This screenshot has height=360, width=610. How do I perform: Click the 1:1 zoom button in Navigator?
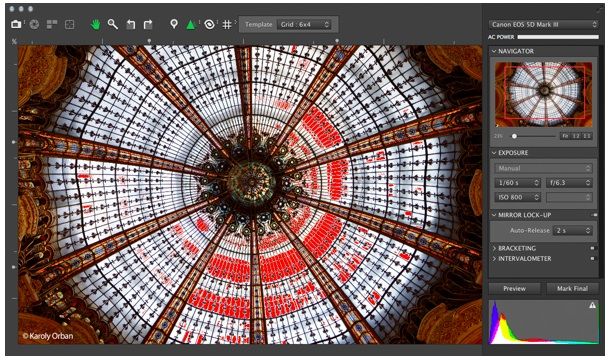(x=587, y=136)
